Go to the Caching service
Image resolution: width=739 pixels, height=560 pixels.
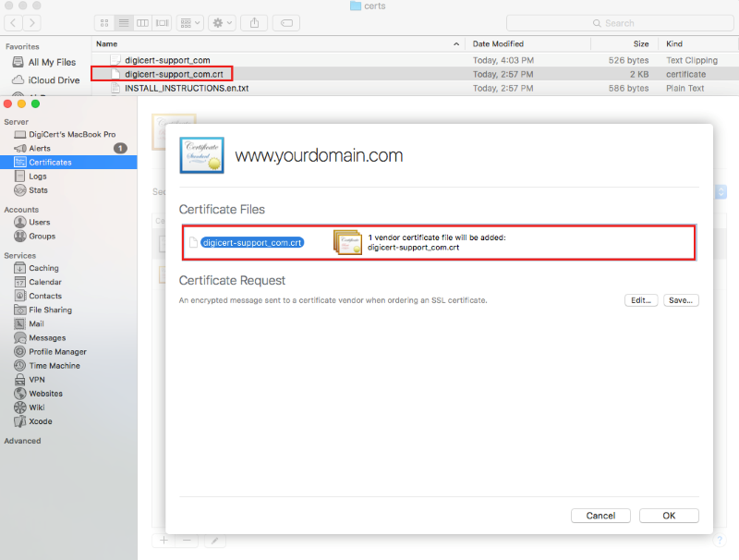43,268
